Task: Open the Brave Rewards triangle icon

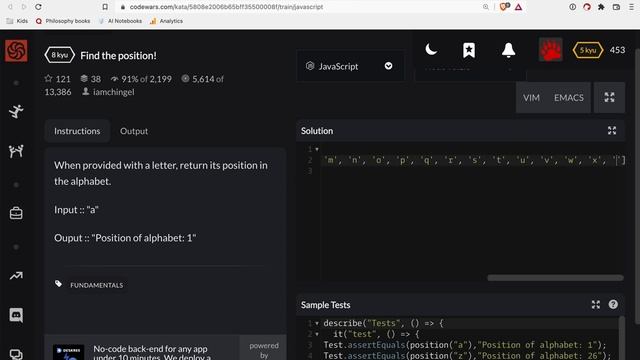Action: point(518,7)
